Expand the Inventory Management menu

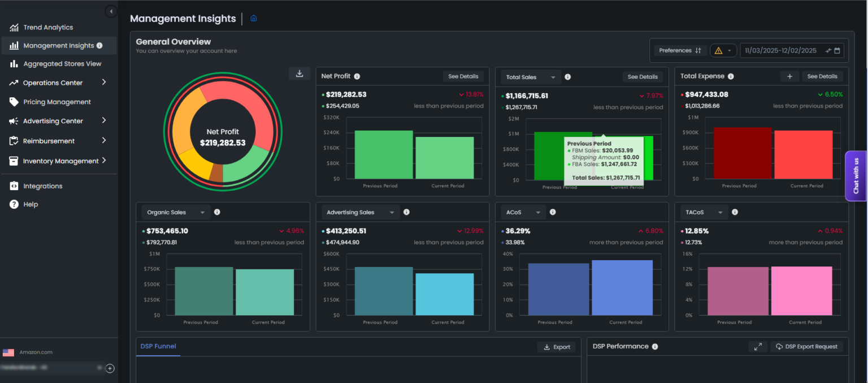104,161
